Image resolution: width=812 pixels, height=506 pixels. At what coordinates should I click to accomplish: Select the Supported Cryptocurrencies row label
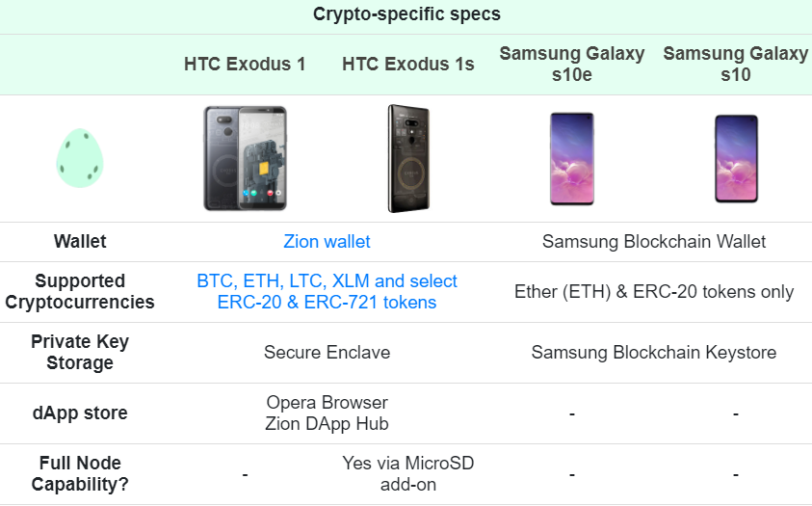pyautogui.click(x=80, y=292)
